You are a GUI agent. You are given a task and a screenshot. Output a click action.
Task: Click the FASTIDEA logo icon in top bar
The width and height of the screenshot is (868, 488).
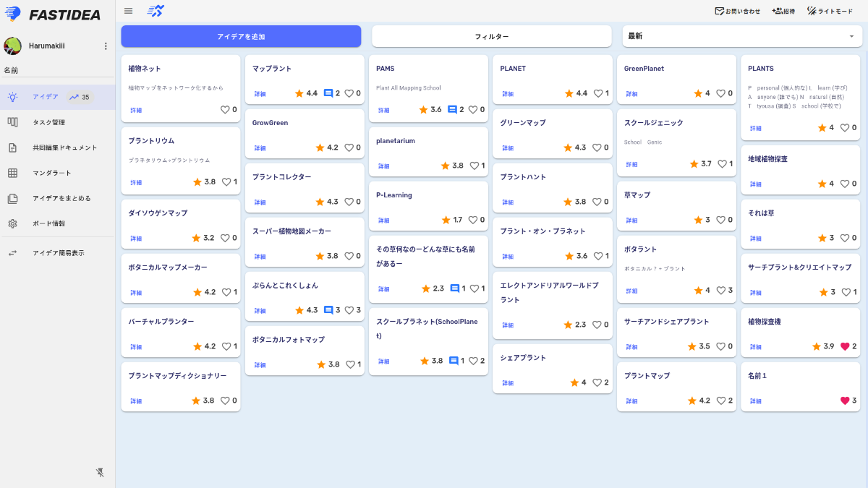pyautogui.click(x=156, y=11)
